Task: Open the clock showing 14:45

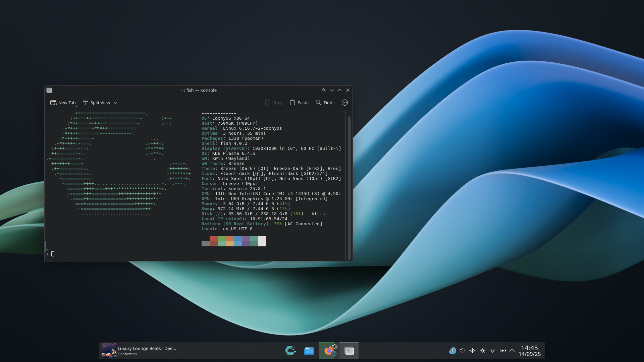Action: click(x=530, y=351)
